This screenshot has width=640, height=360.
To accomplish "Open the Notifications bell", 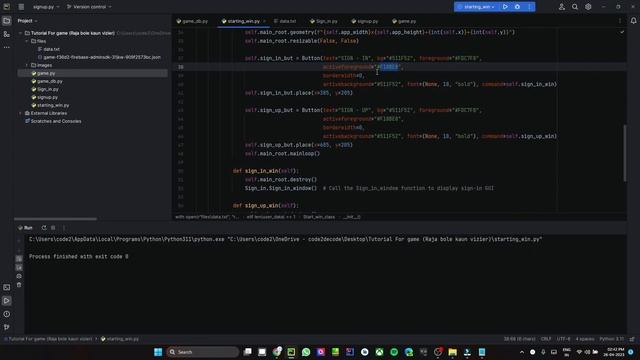I will coord(633,21).
